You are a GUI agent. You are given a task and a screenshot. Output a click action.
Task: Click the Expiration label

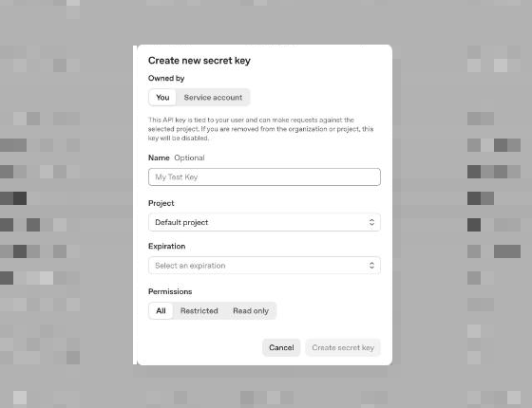click(x=166, y=247)
